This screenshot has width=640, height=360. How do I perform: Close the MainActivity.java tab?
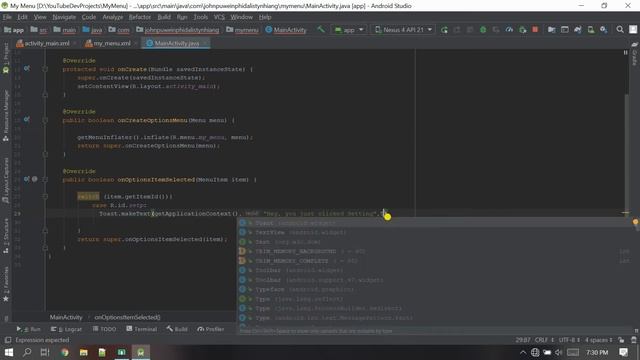(x=205, y=43)
